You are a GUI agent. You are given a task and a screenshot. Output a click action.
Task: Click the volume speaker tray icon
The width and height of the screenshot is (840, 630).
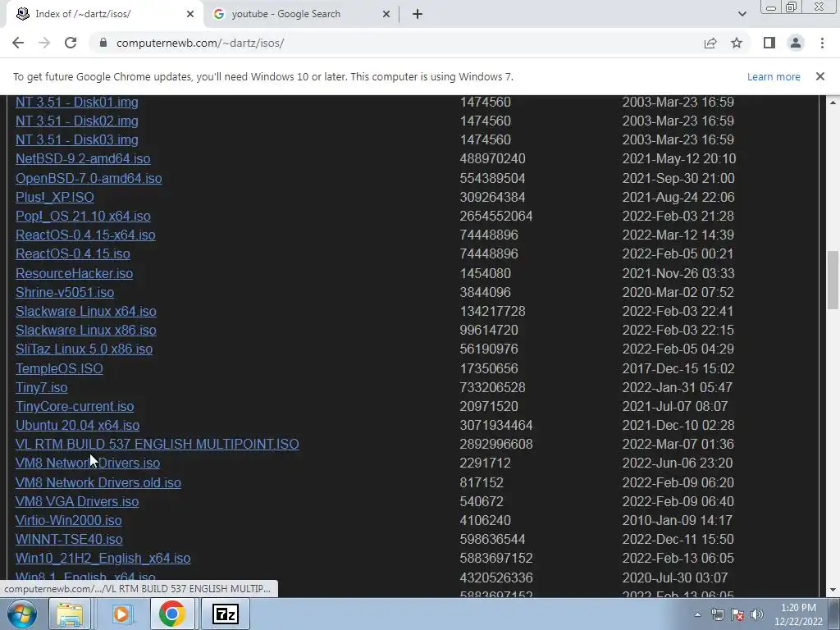[757, 614]
